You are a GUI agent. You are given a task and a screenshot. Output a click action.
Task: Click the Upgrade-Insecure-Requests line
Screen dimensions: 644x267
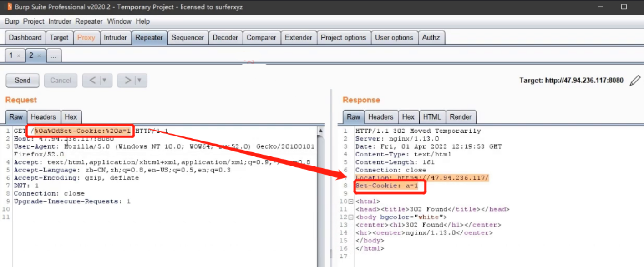pos(72,202)
